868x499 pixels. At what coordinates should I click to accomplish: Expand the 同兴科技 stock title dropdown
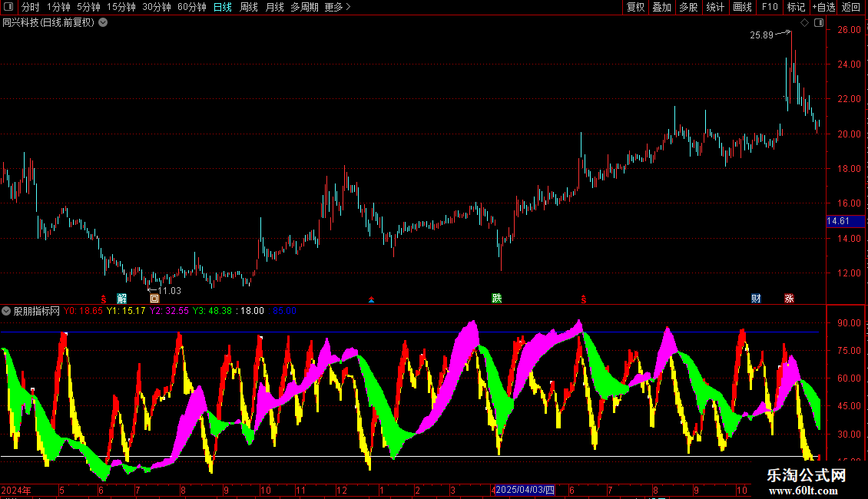pyautogui.click(x=103, y=22)
